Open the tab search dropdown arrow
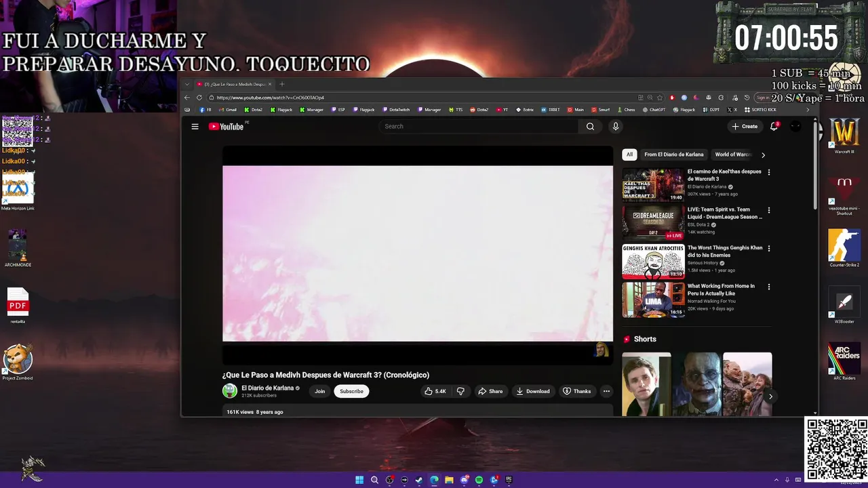Image resolution: width=868 pixels, height=488 pixels. point(187,84)
